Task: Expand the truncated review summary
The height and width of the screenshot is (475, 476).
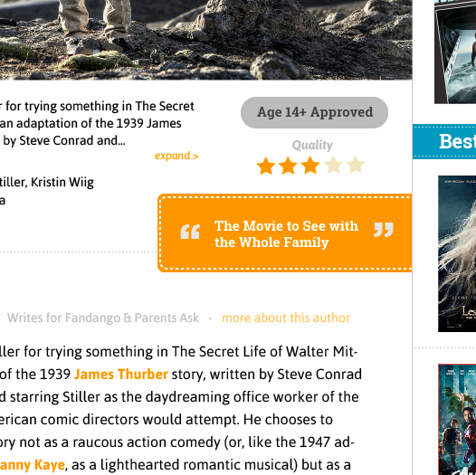Action: click(x=176, y=156)
